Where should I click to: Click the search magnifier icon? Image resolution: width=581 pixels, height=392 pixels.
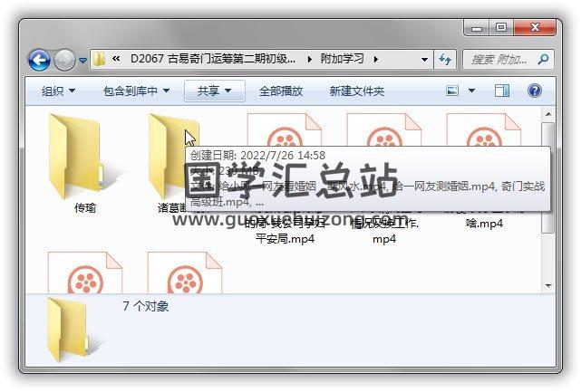[x=543, y=59]
